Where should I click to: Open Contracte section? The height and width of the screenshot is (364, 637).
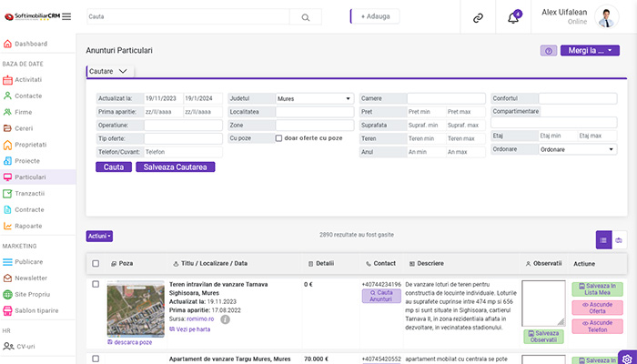(29, 210)
